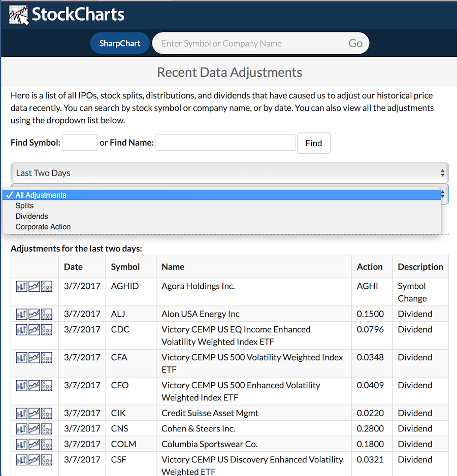The image size is (457, 476).
Task: Open the line chart icon for CFO
Action: (34, 386)
